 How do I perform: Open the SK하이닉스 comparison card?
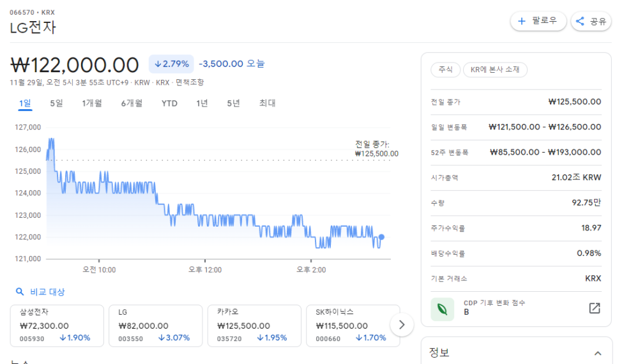point(353,326)
